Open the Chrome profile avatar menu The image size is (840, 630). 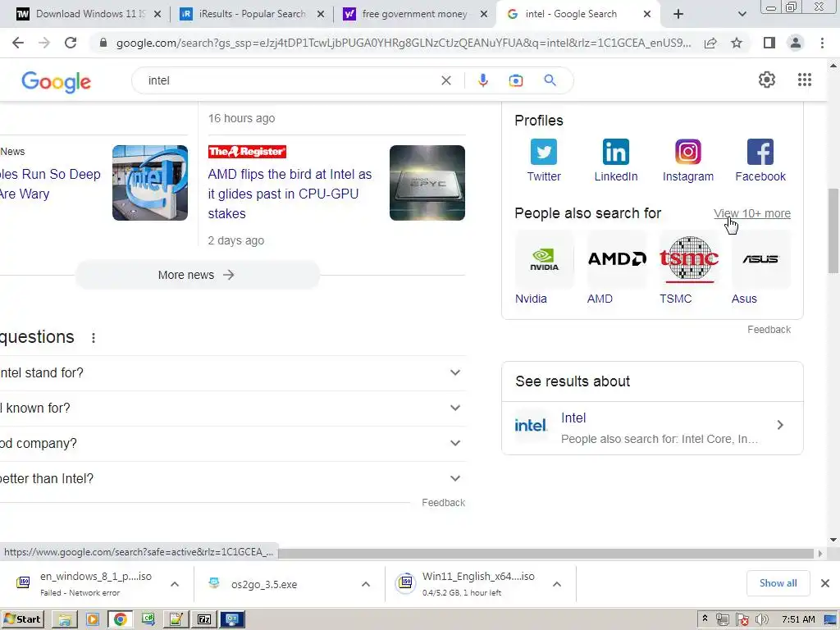(796, 43)
